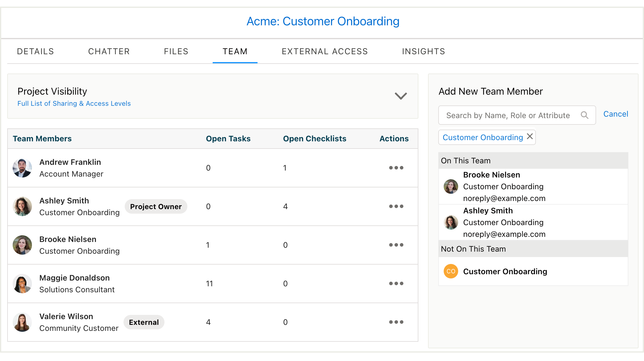Click Ashley Smith's name in team table
This screenshot has width=644, height=361.
[x=64, y=201]
